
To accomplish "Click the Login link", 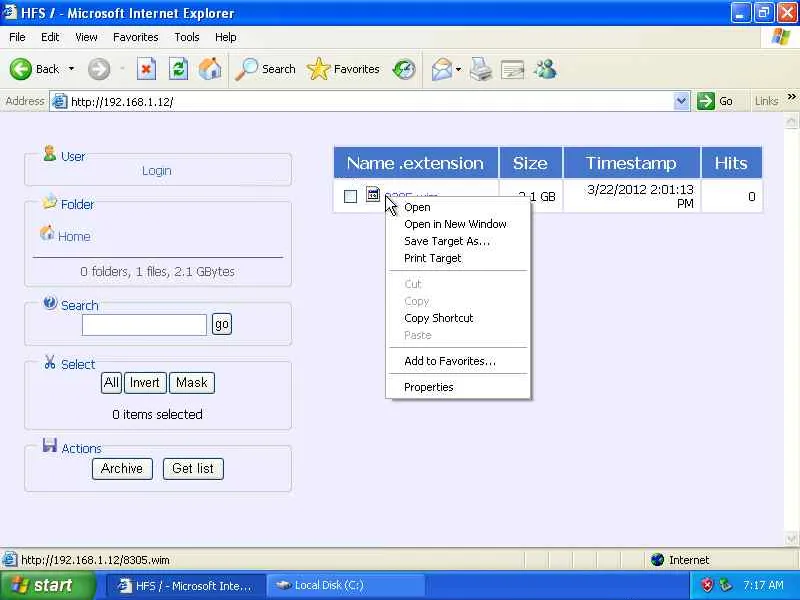I will click(157, 171).
